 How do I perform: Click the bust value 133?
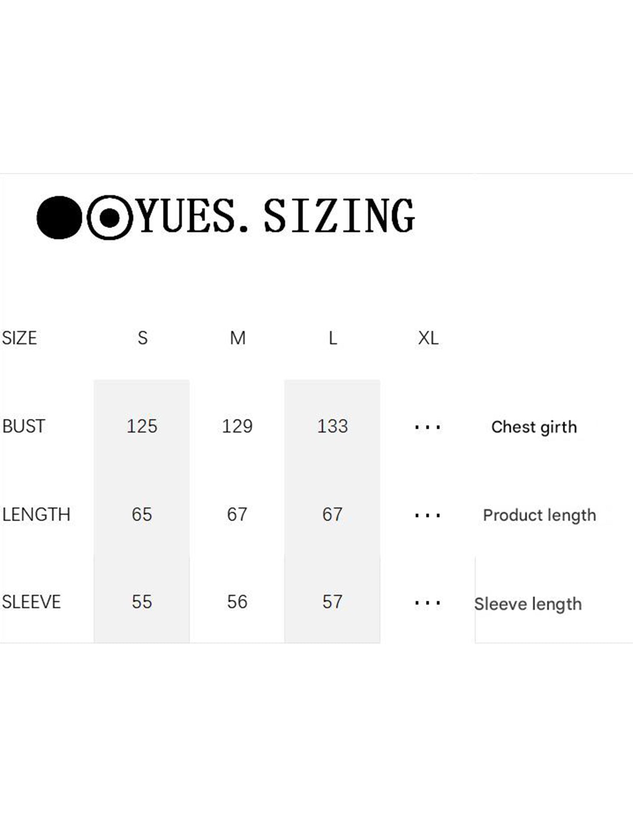coord(332,426)
